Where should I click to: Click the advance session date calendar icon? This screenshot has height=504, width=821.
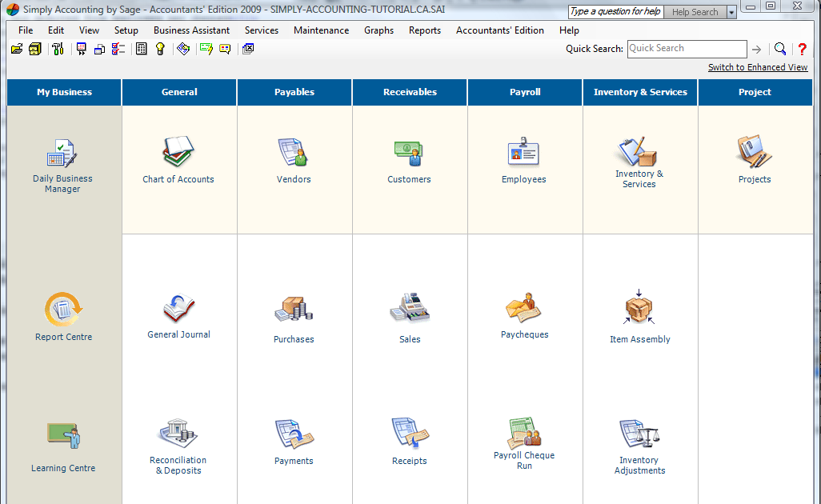pyautogui.click(x=81, y=49)
